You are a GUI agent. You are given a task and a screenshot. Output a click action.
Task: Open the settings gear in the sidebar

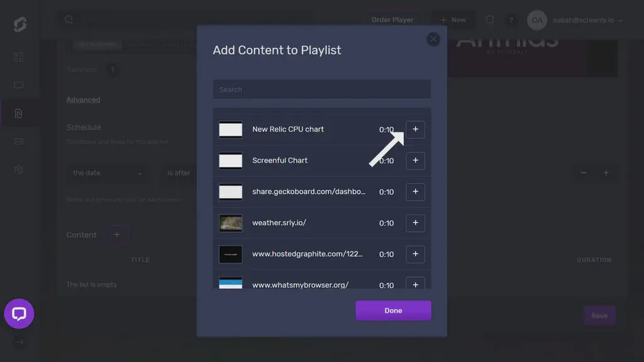tap(18, 169)
